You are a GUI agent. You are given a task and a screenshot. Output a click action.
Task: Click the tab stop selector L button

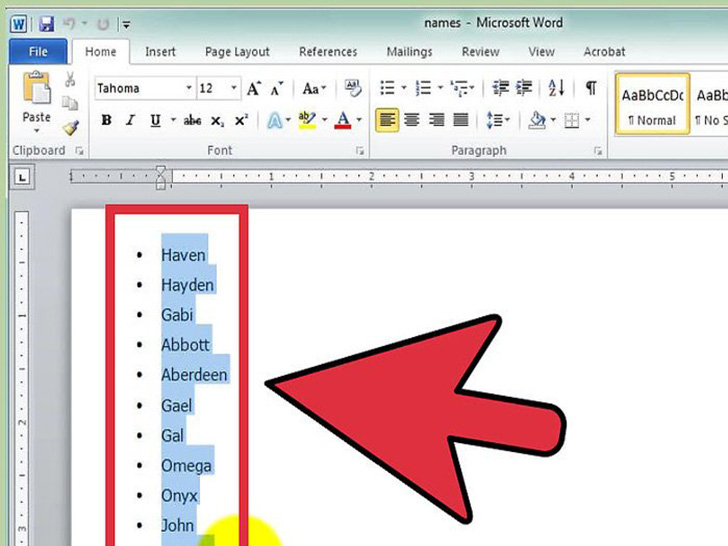22,177
